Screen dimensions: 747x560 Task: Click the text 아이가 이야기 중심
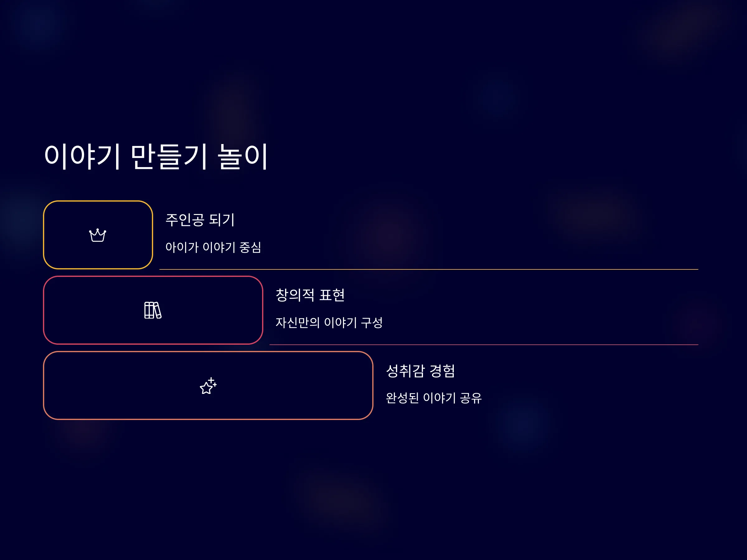[x=213, y=247]
